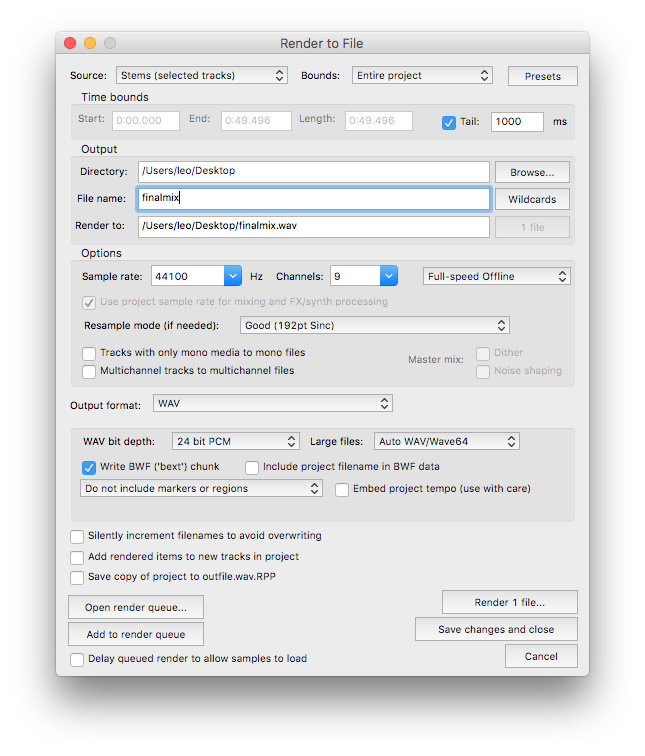The image size is (645, 756).
Task: Open the markers or regions dropdown
Action: pyautogui.click(x=201, y=488)
